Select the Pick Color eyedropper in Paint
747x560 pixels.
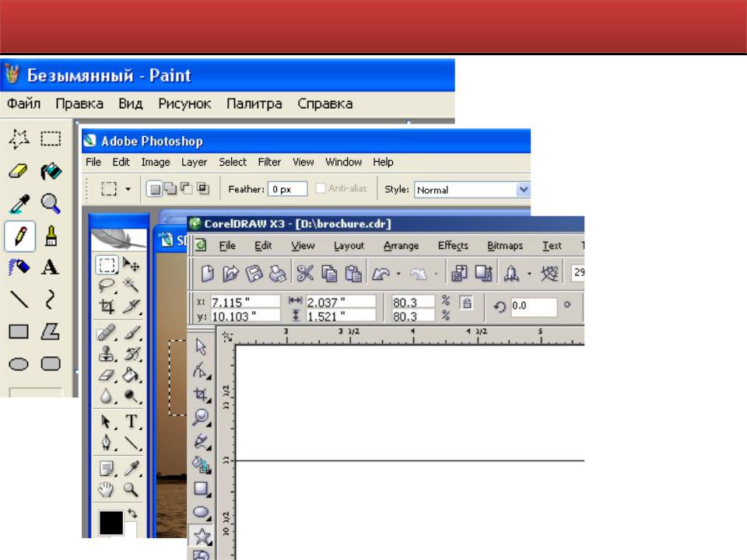tap(19, 203)
